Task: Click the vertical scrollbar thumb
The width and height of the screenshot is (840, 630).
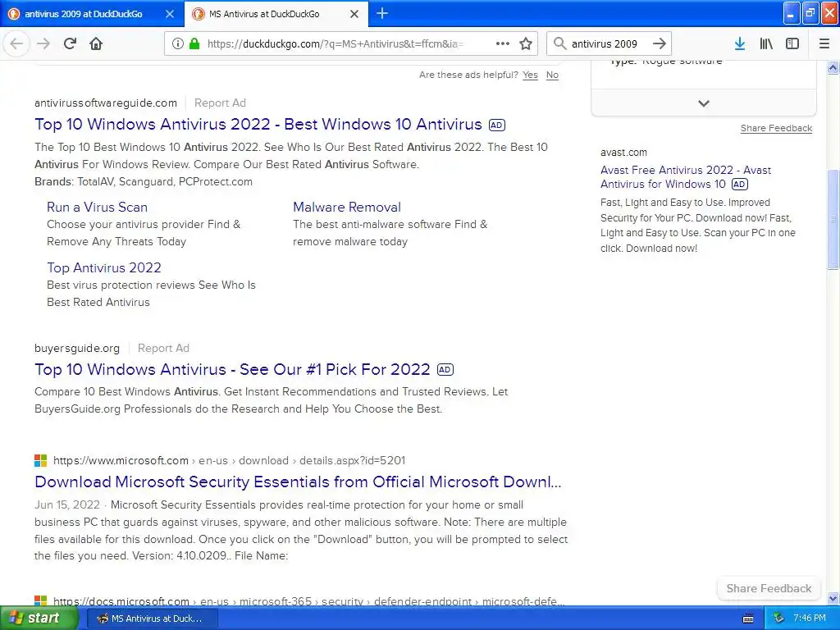Action: click(833, 218)
